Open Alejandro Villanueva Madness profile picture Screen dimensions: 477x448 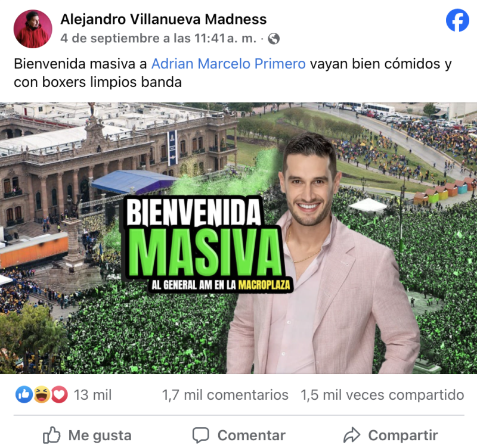[x=33, y=29]
